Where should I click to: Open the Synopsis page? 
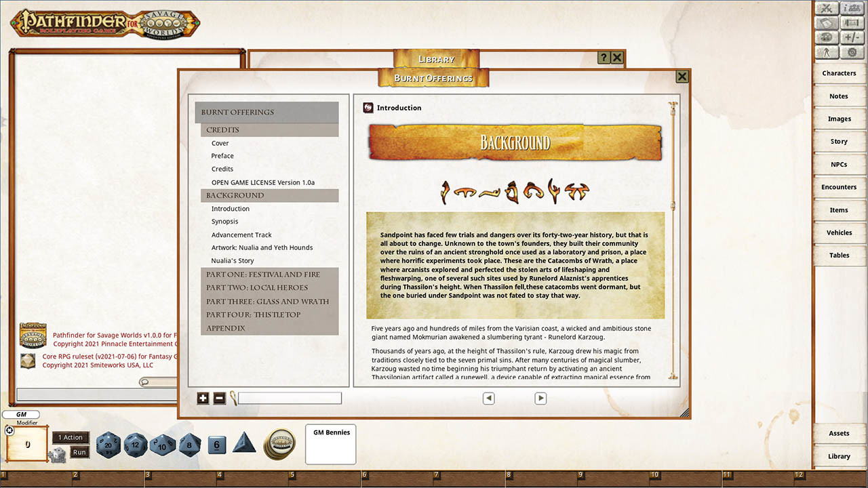coord(224,222)
